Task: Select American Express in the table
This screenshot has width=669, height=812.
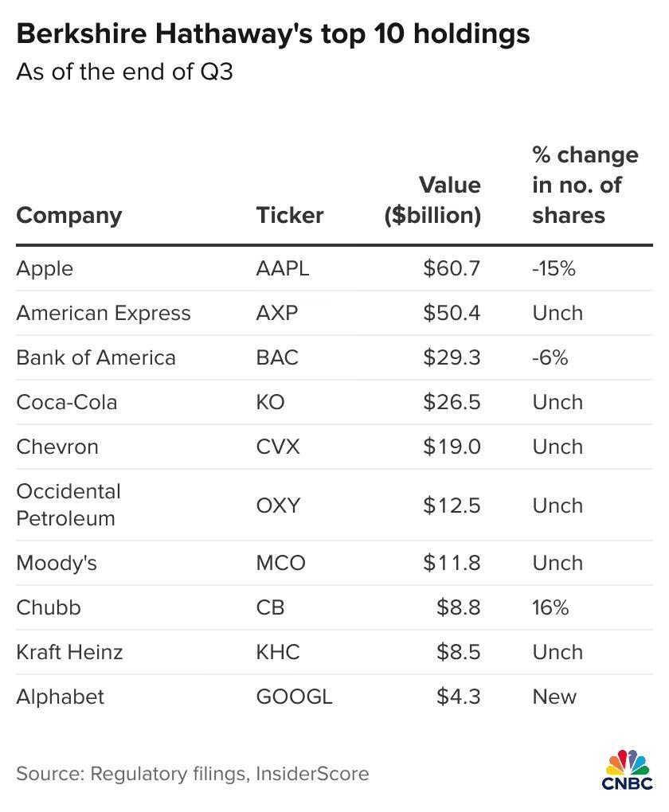Action: point(104,313)
